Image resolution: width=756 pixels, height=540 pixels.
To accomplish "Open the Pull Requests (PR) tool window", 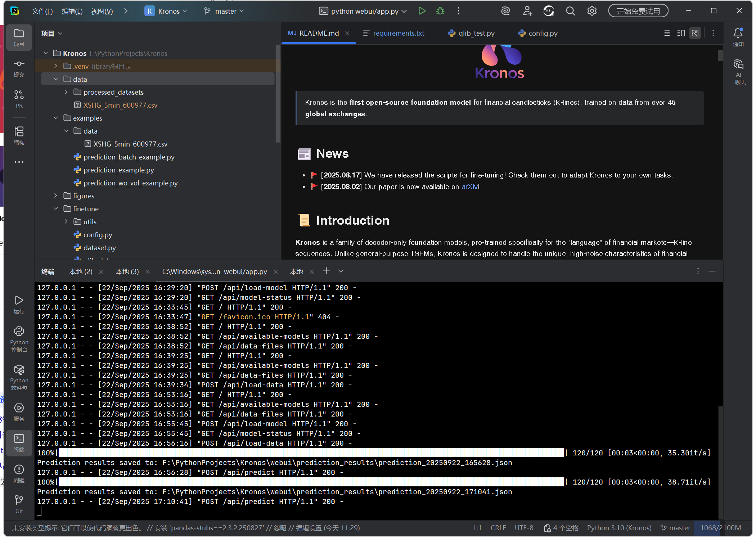I will (x=19, y=99).
